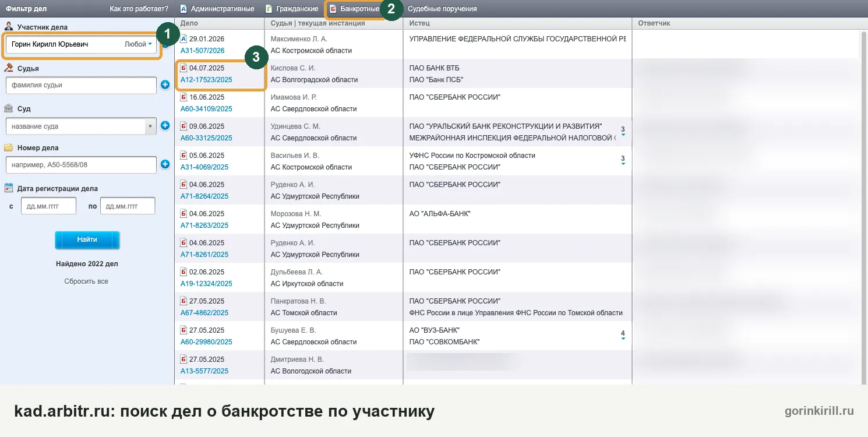Expand plaintiffs list for case А60-33125/2025
Image resolution: width=868 pixels, height=437 pixels.
pos(623,131)
